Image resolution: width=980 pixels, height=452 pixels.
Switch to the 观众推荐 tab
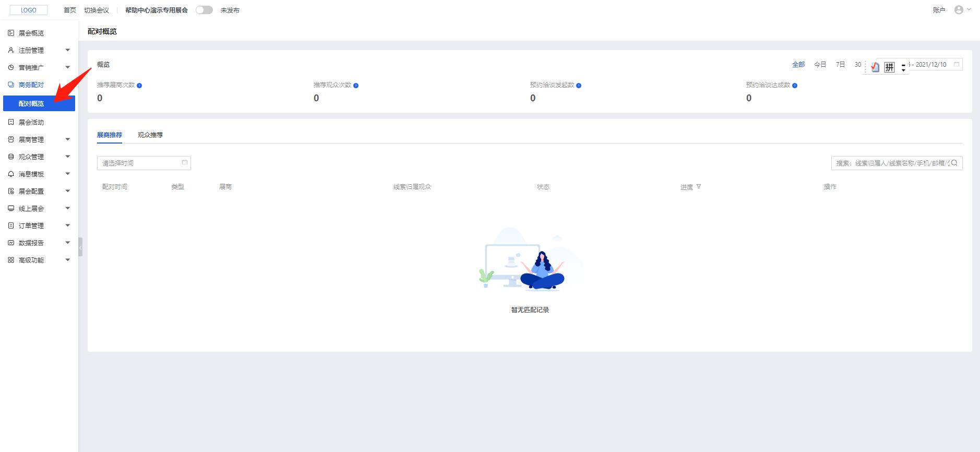tap(150, 135)
